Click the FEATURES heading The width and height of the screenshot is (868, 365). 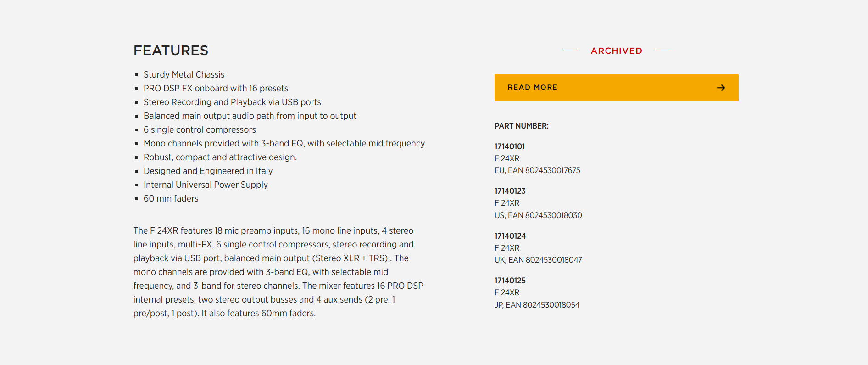click(171, 51)
